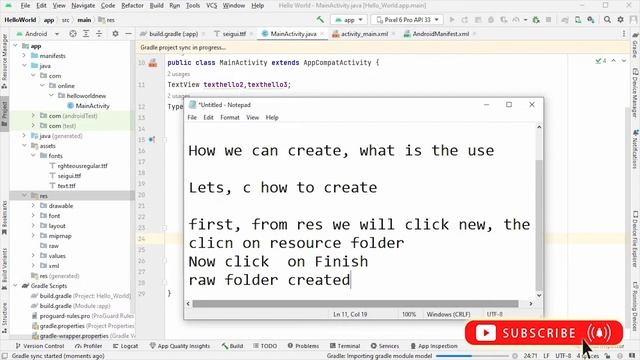
Task: Click Select Opened File target icon
Action: pos(73,34)
